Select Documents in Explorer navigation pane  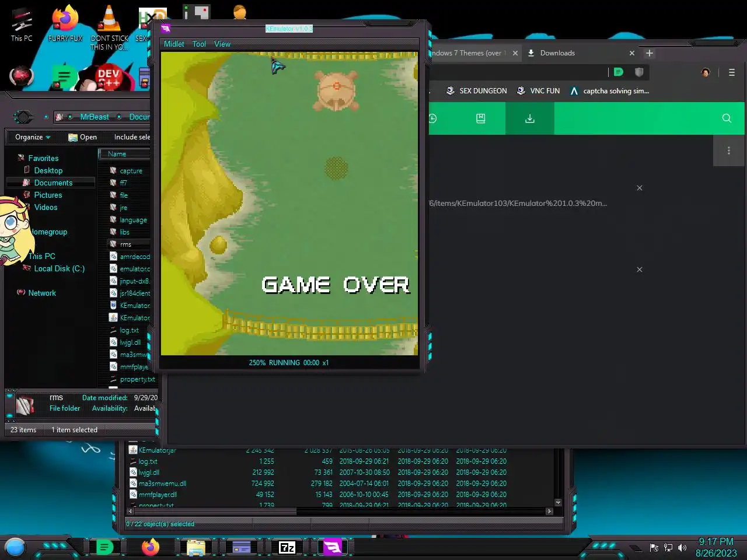[x=53, y=183]
